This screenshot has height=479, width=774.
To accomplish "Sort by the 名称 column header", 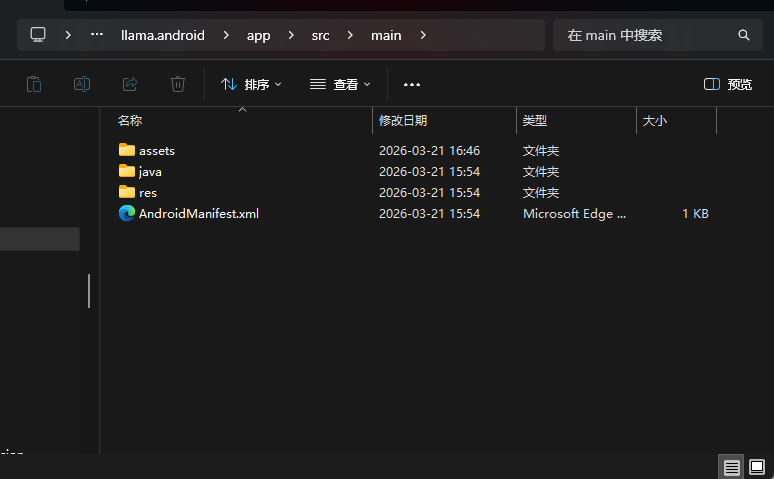I will 130,120.
